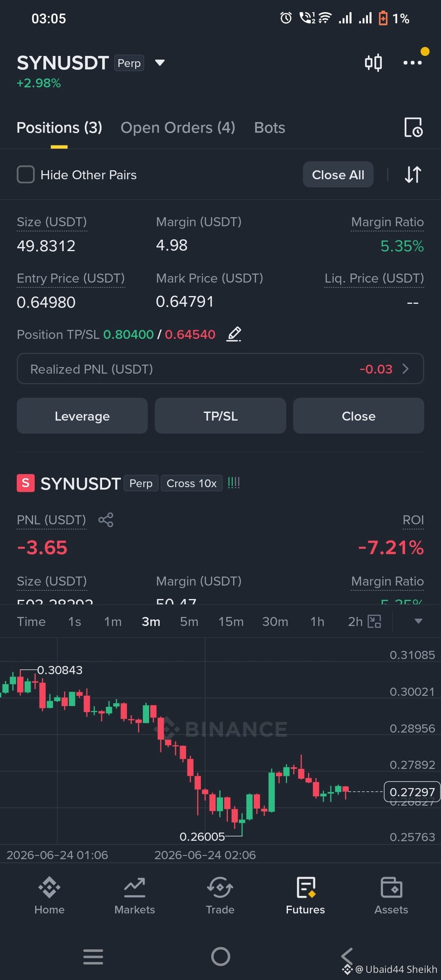Select the 1h chart interval
This screenshot has height=980, width=441.
[317, 621]
